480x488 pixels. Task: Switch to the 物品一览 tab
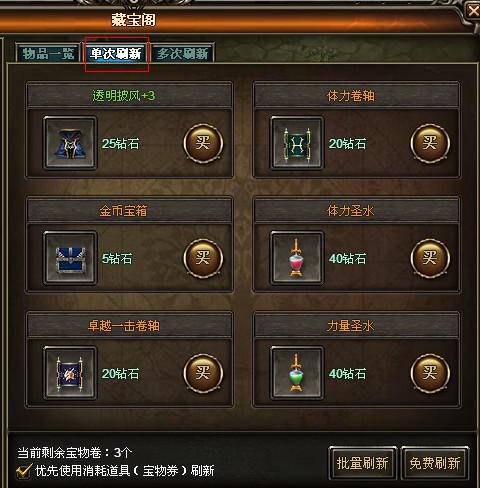click(48, 53)
